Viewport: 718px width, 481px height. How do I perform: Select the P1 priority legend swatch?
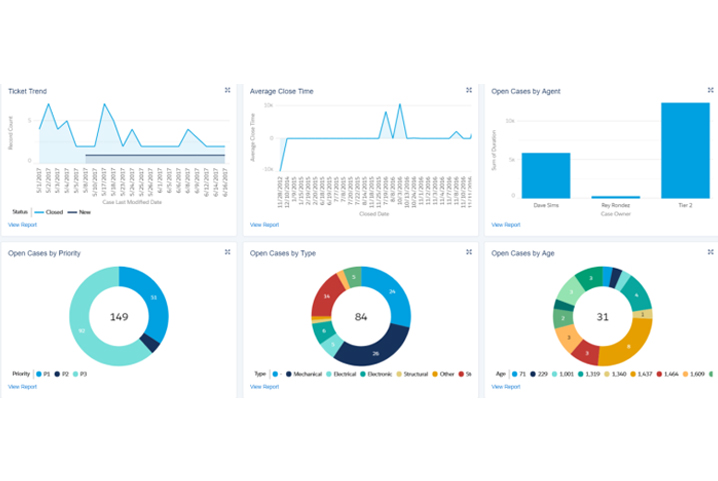tap(39, 374)
